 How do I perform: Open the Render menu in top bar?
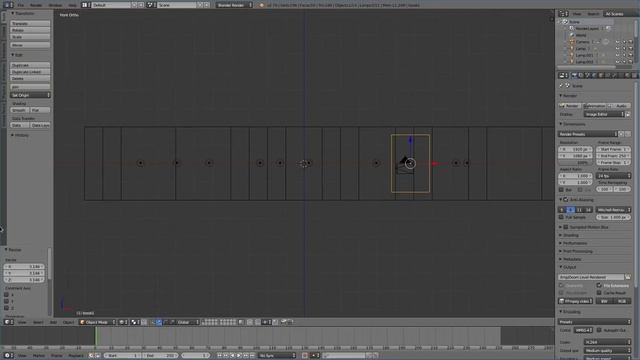(36, 5)
